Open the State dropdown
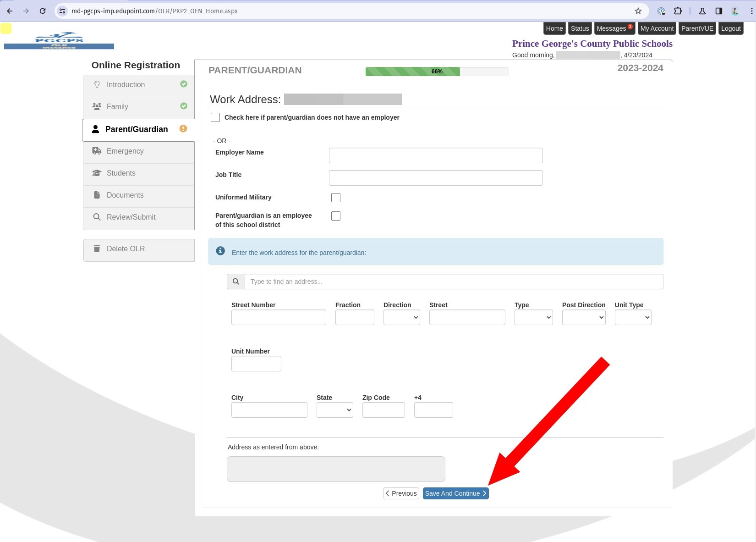The image size is (756, 542). tap(334, 409)
